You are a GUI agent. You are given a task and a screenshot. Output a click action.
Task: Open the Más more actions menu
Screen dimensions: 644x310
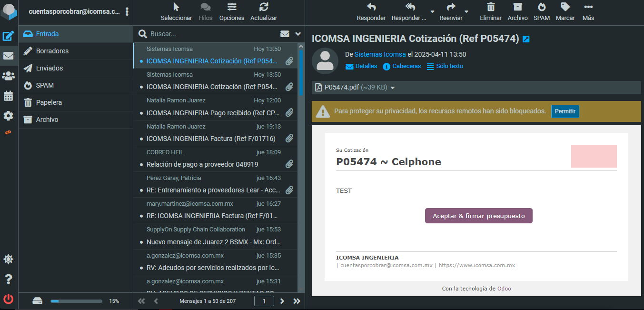coord(588,12)
